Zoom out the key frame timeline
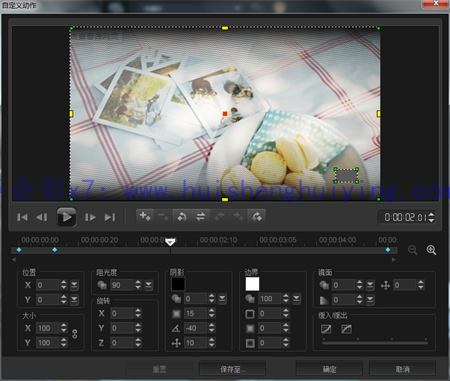Screen dimensions: 450x381 pyautogui.click(x=413, y=250)
